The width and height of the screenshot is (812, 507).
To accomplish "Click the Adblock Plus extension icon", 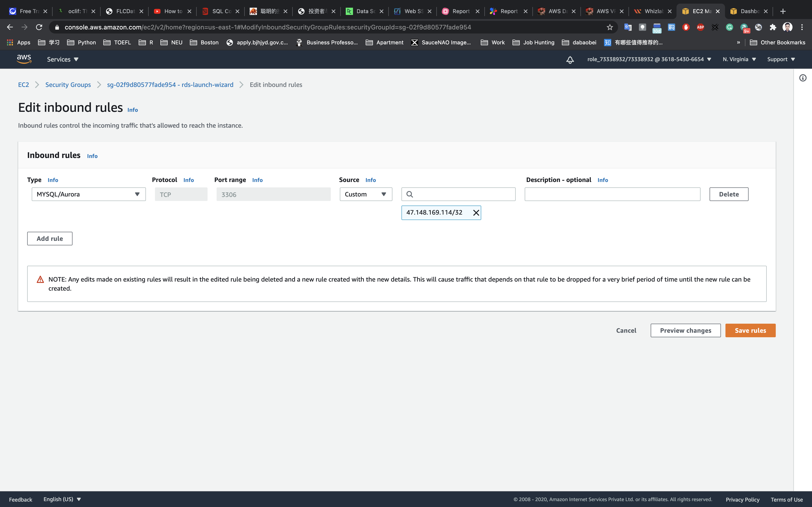I will [700, 27].
